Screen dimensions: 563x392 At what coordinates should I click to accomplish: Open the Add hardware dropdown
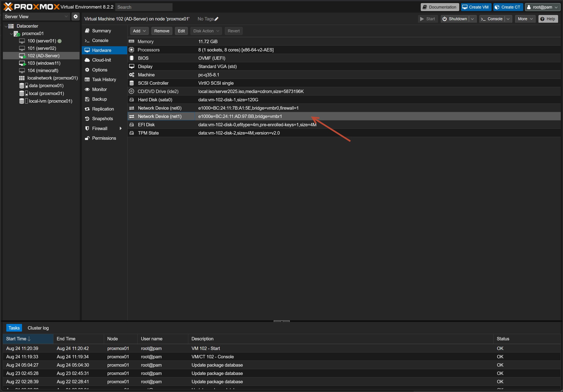tap(139, 31)
